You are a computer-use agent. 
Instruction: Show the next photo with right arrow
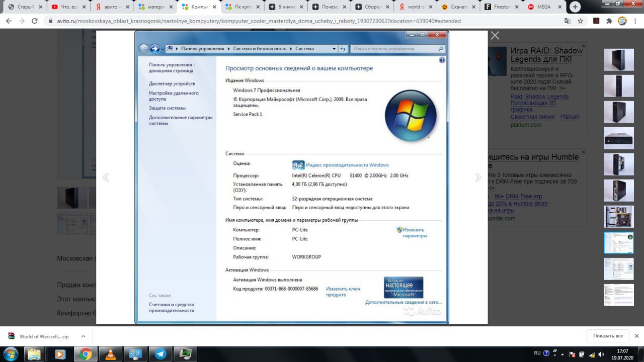[478, 177]
